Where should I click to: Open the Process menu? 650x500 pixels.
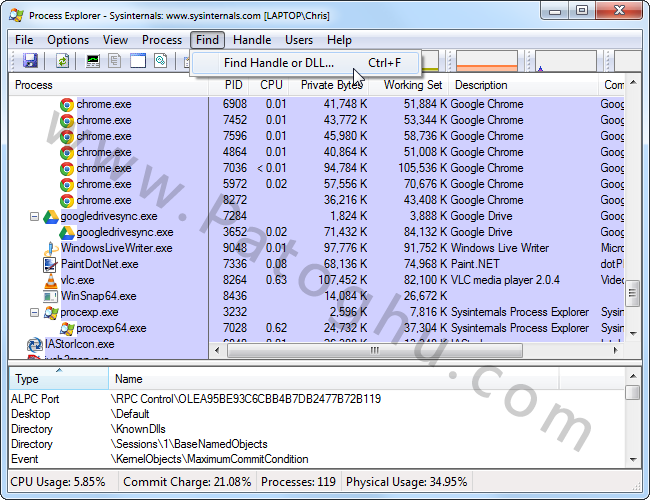[162, 40]
